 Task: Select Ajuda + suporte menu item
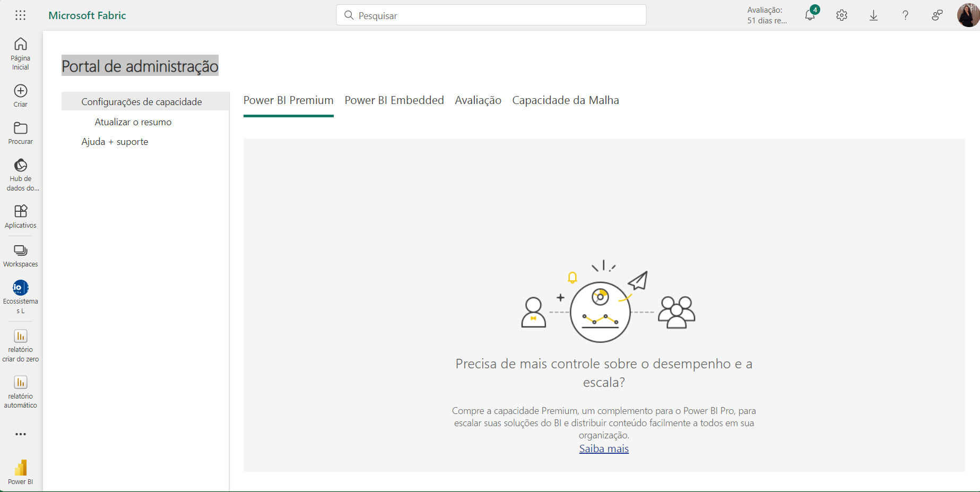pos(115,142)
